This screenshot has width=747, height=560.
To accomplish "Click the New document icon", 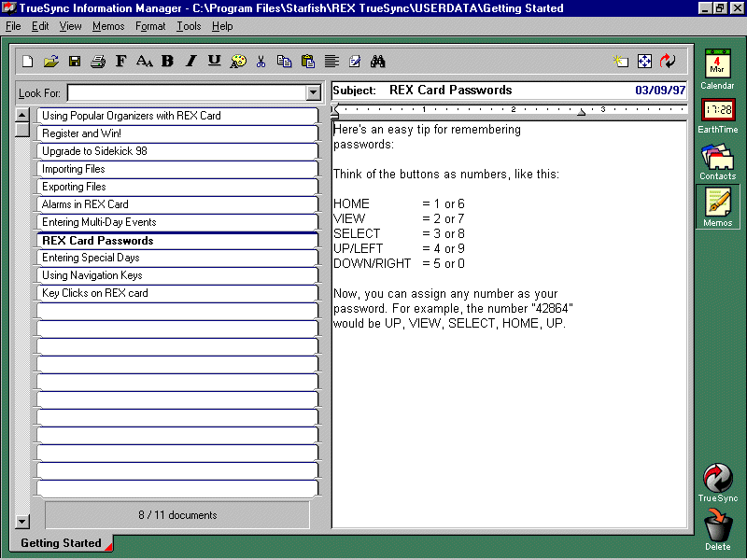I will pyautogui.click(x=28, y=61).
